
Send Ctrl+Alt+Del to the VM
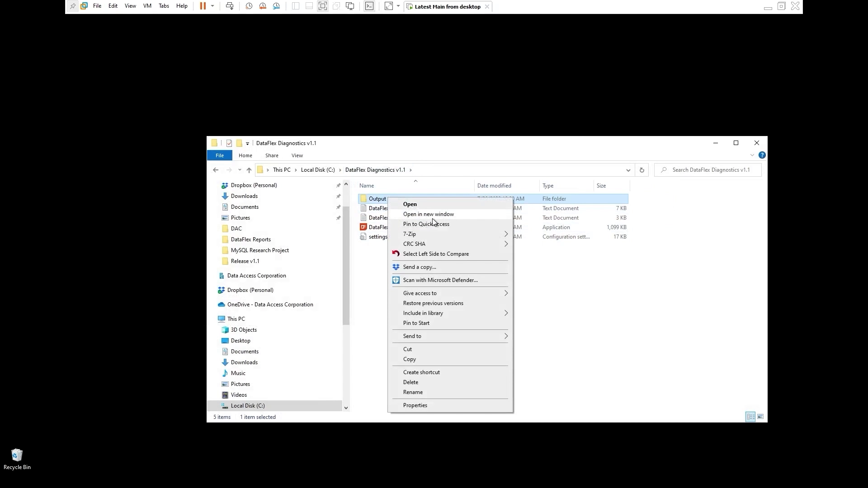230,6
